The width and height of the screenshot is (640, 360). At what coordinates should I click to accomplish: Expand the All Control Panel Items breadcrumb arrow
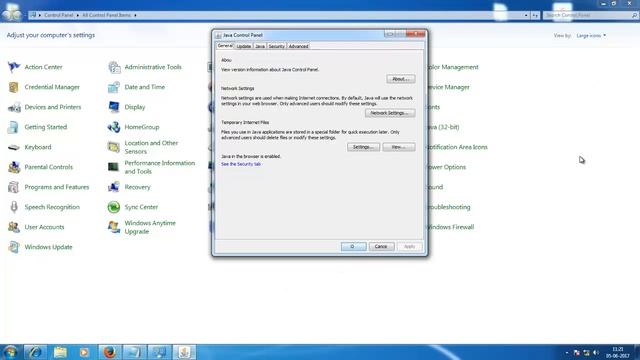135,15
